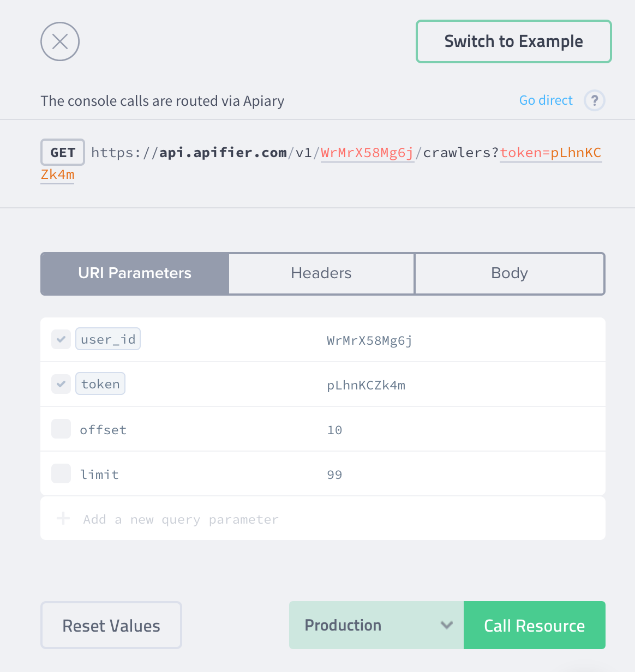Screen dimensions: 635x672
Task: Enable the offset parameter checkbox
Action: (61, 429)
